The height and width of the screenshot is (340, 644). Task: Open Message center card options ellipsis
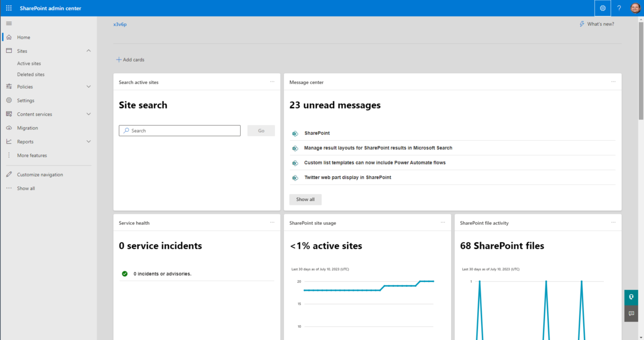click(x=613, y=82)
